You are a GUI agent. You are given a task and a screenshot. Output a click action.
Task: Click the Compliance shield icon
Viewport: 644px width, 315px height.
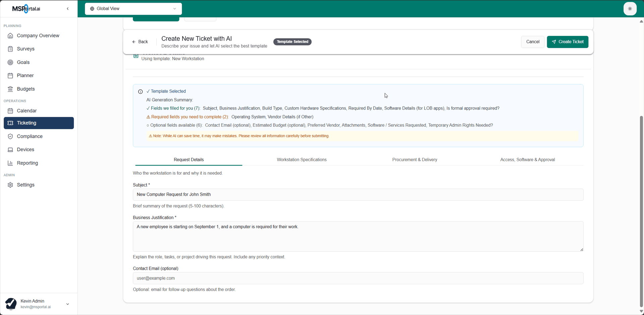[10, 136]
